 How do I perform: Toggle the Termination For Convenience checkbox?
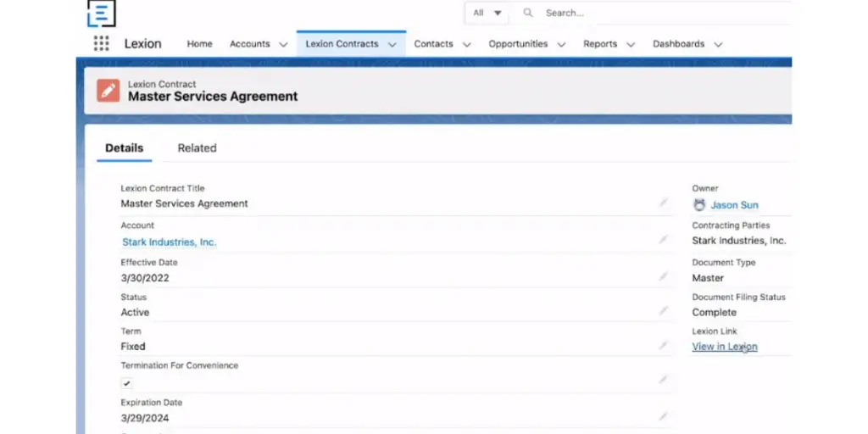tap(127, 383)
